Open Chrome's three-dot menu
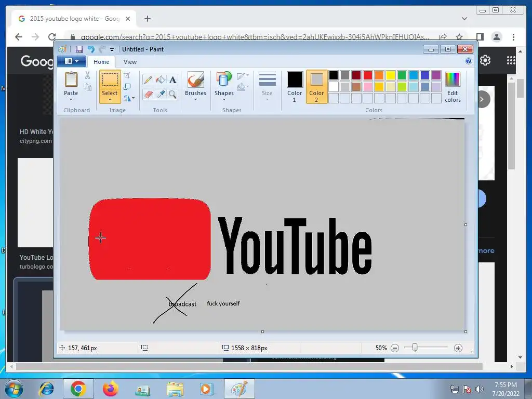The image size is (532, 399). coord(513,37)
